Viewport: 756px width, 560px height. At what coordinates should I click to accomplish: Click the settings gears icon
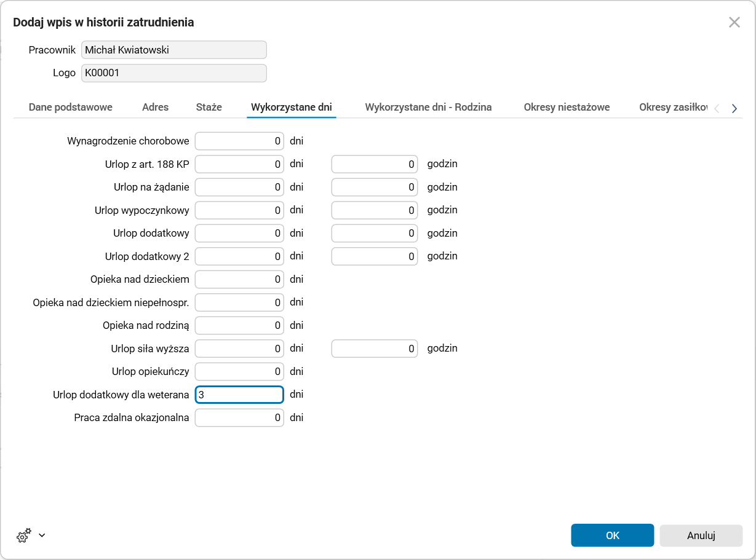(x=23, y=535)
